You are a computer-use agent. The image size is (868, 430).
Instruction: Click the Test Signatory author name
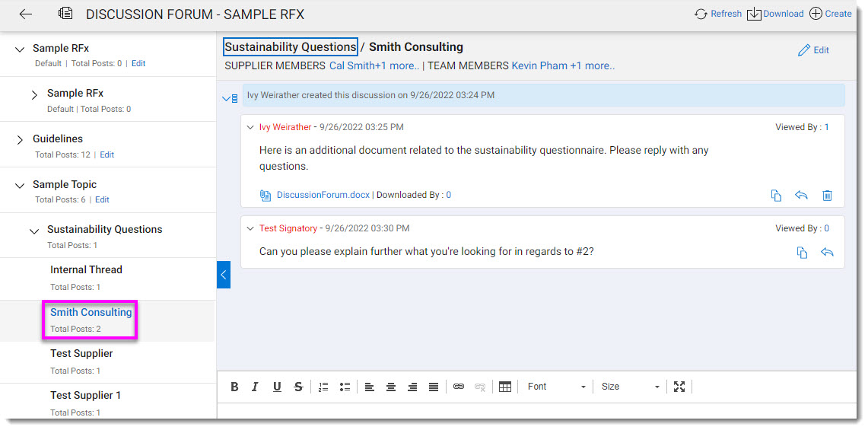point(288,229)
